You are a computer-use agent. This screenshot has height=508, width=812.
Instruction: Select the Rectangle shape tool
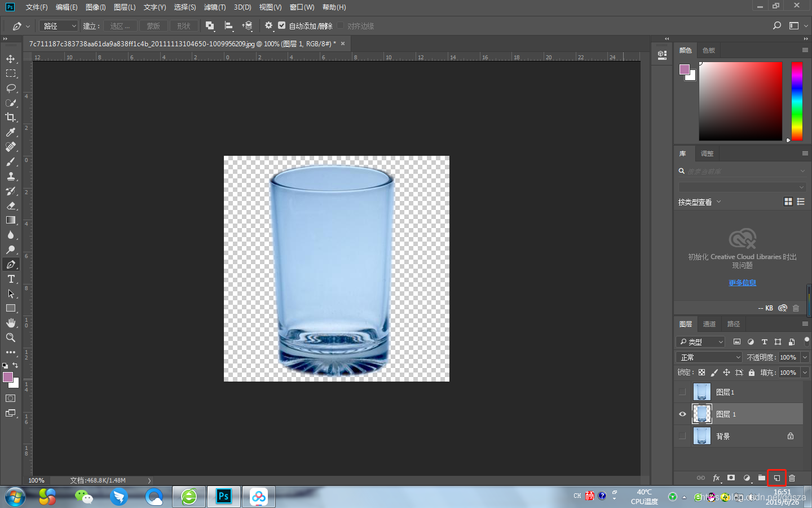pos(11,308)
